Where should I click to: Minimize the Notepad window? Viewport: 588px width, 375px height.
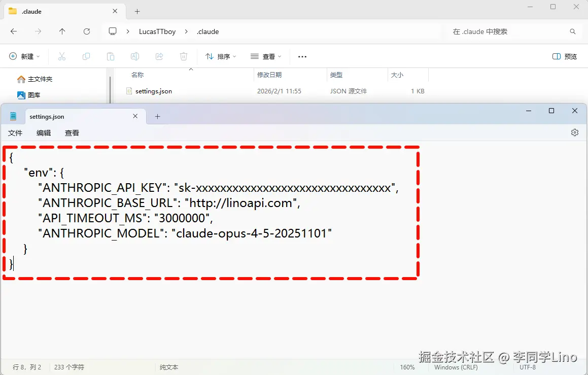coord(529,111)
